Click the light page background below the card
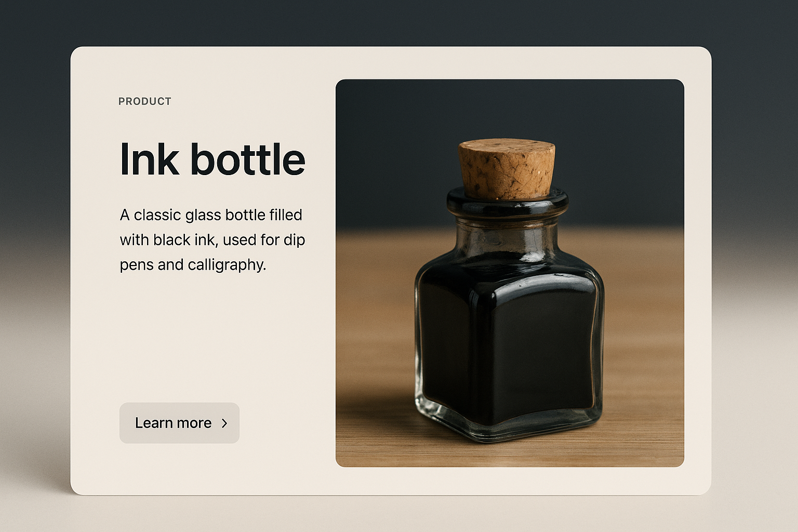 click(x=399, y=514)
